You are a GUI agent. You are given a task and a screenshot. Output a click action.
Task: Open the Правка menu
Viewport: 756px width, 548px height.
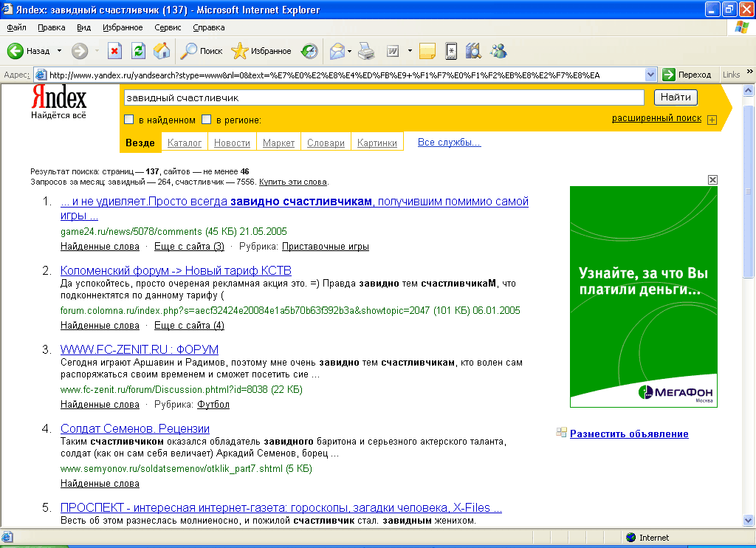pos(52,27)
